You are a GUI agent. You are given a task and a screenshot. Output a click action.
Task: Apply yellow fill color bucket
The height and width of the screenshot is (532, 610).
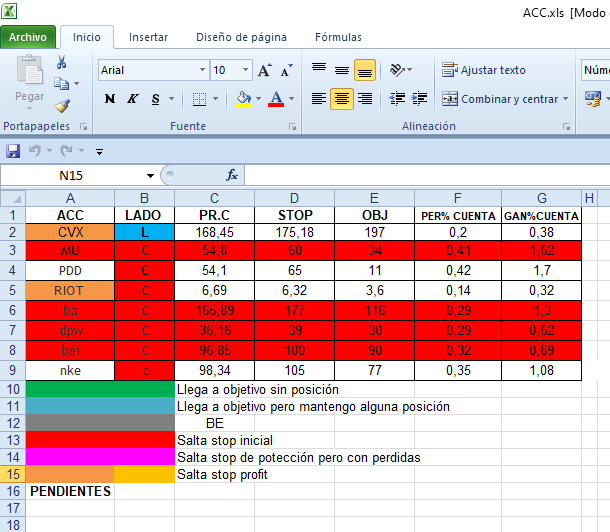click(x=244, y=99)
